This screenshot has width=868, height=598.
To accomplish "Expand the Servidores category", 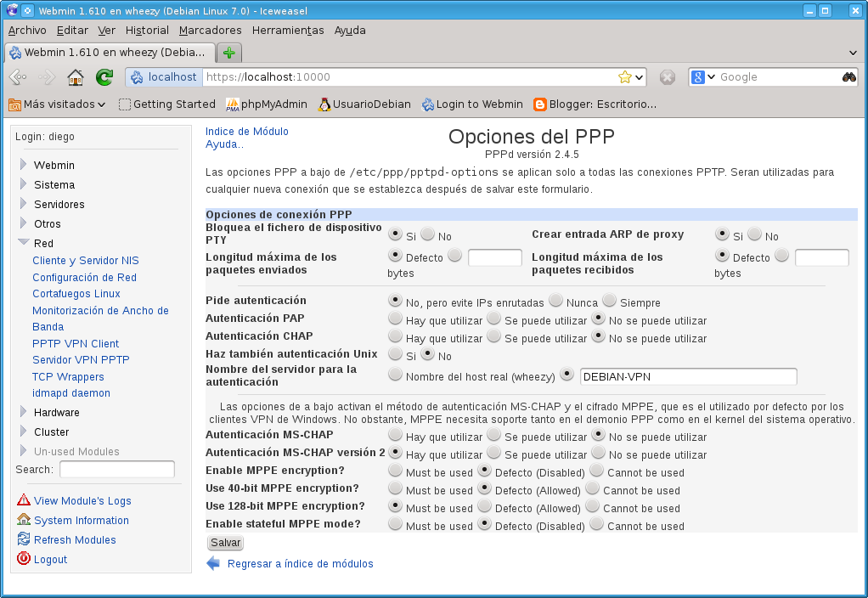I will point(23,203).
